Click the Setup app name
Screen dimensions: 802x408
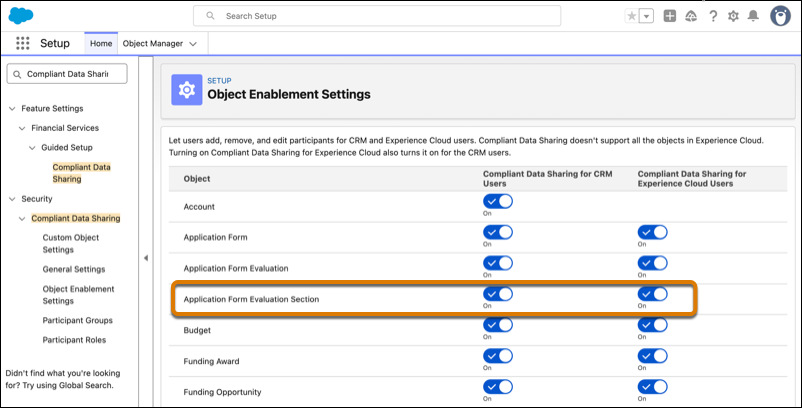tap(55, 43)
